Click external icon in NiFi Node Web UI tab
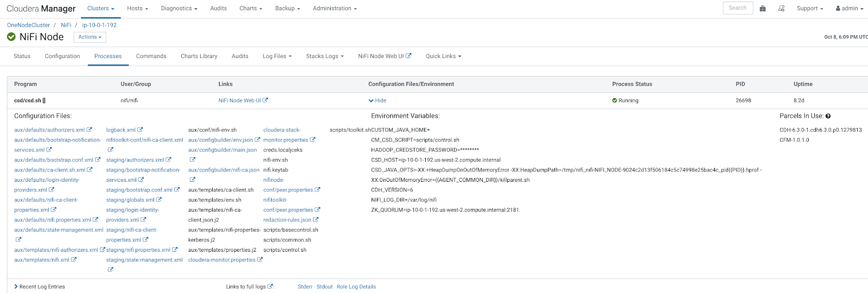The width and height of the screenshot is (868, 293). point(409,55)
